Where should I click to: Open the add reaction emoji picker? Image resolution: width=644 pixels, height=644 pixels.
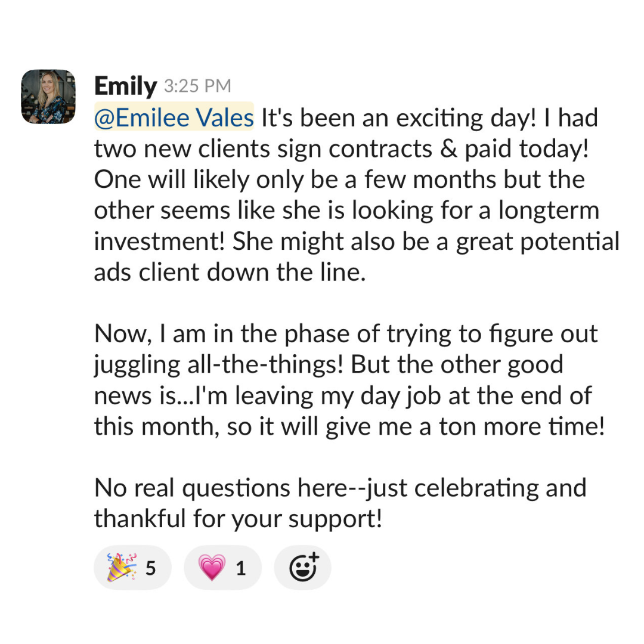(x=303, y=567)
